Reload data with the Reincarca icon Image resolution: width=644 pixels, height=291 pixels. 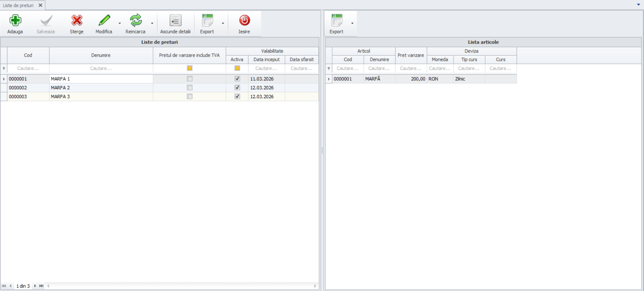[x=136, y=21]
